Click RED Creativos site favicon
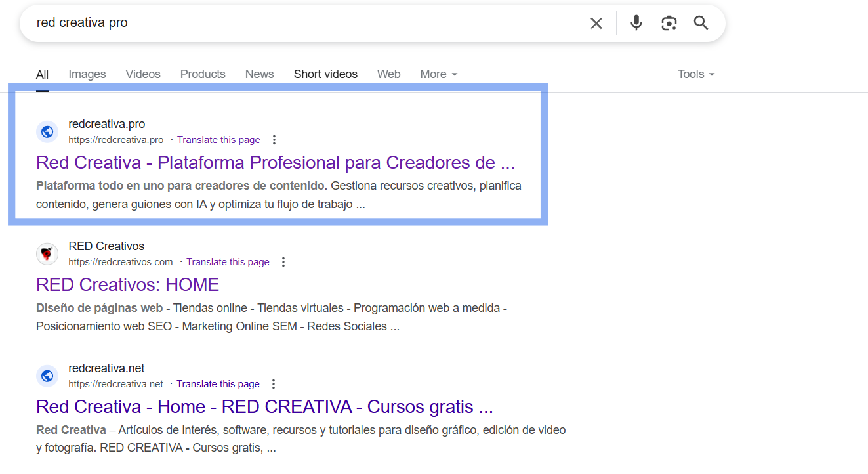This screenshot has width=868, height=474. pos(47,254)
